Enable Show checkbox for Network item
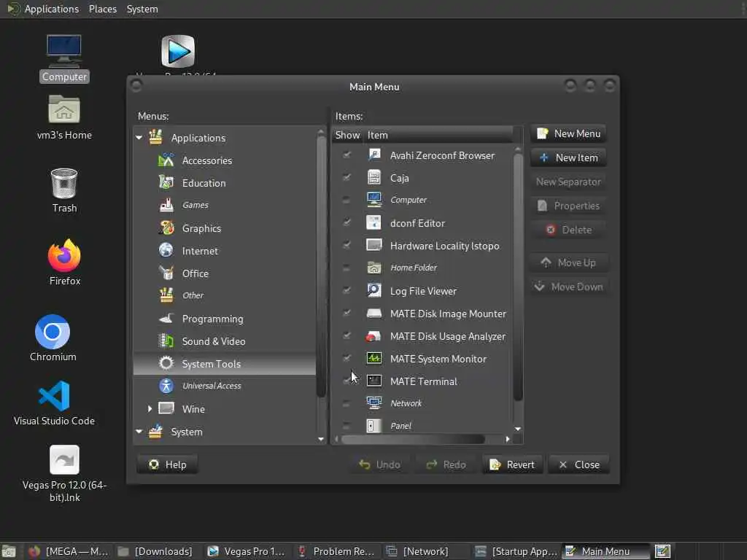 coord(347,403)
